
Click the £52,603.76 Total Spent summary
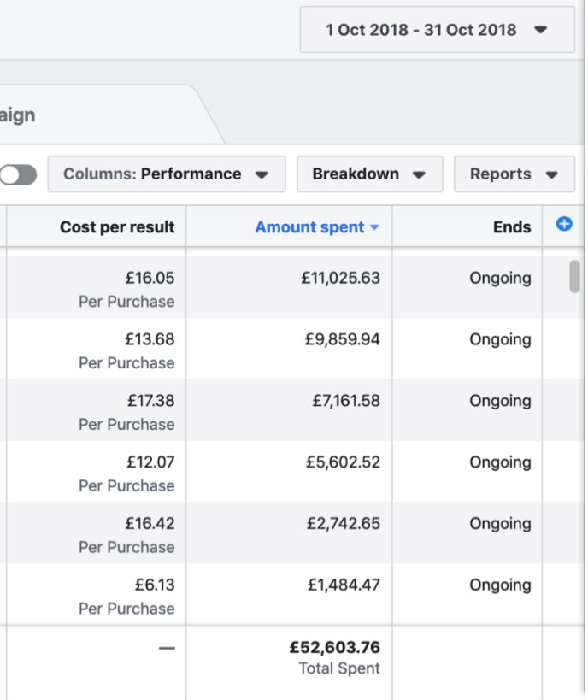[334, 648]
